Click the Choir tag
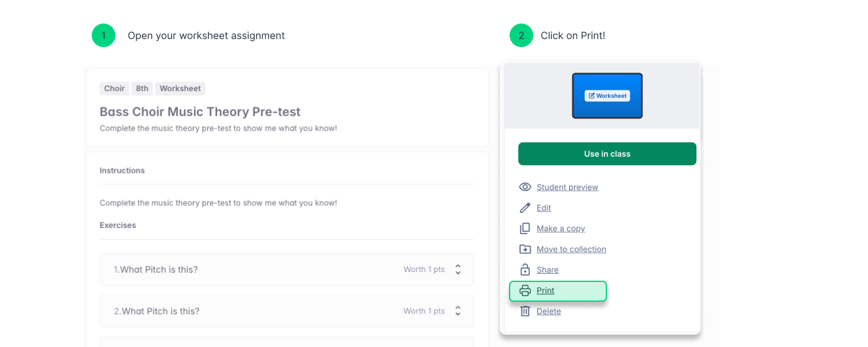 point(114,89)
